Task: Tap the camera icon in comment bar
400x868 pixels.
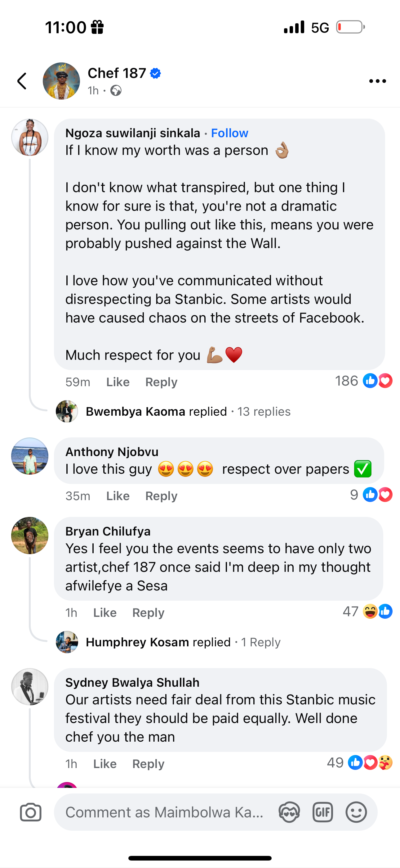Action: tap(31, 812)
